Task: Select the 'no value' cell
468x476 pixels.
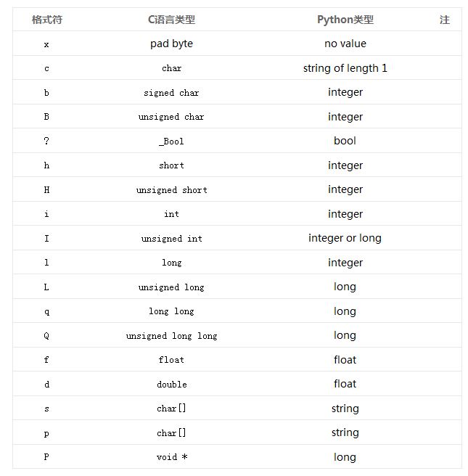Action: pyautogui.click(x=345, y=44)
